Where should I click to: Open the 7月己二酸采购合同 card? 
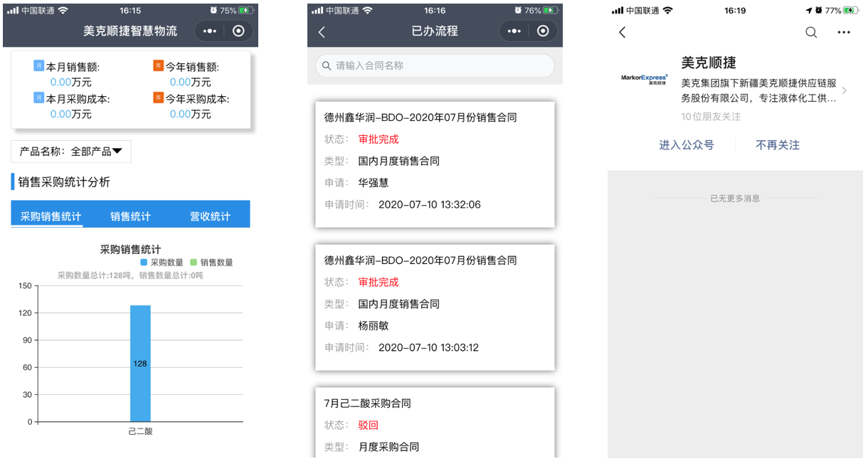tap(435, 423)
